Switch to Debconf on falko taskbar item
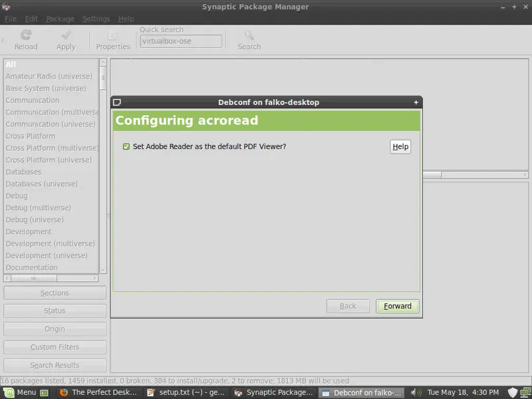The height and width of the screenshot is (399, 532). point(361,392)
